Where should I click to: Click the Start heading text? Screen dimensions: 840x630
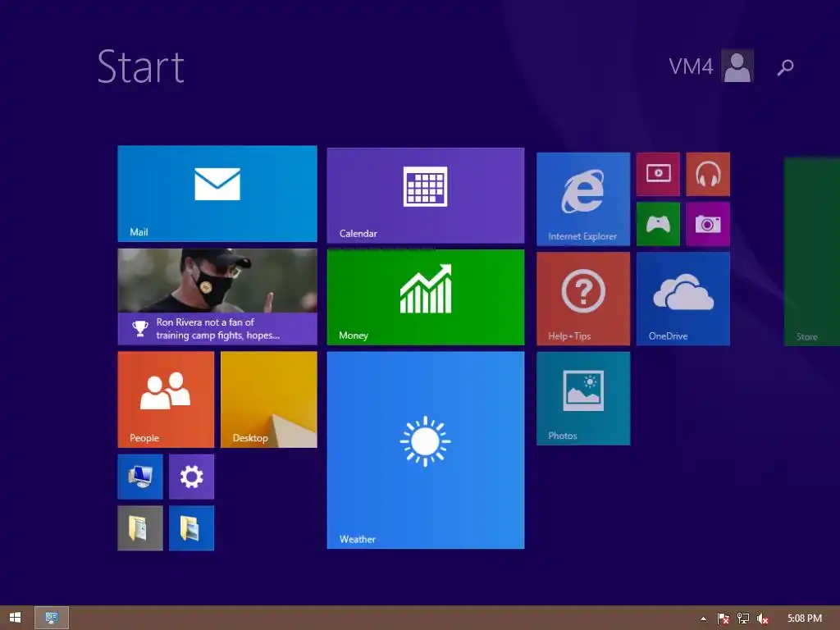point(141,66)
